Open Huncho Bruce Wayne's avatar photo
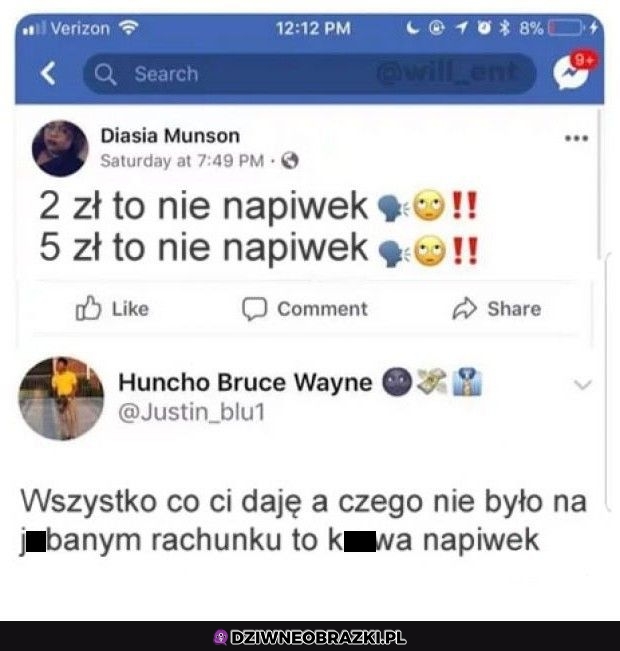Viewport: 620px width, 651px height. coord(61,398)
